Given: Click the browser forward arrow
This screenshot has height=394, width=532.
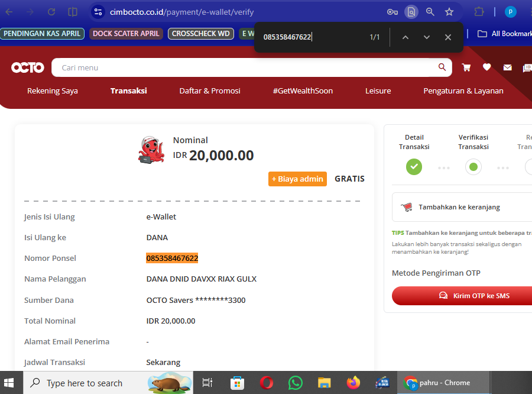Looking at the screenshot, I should 30,12.
